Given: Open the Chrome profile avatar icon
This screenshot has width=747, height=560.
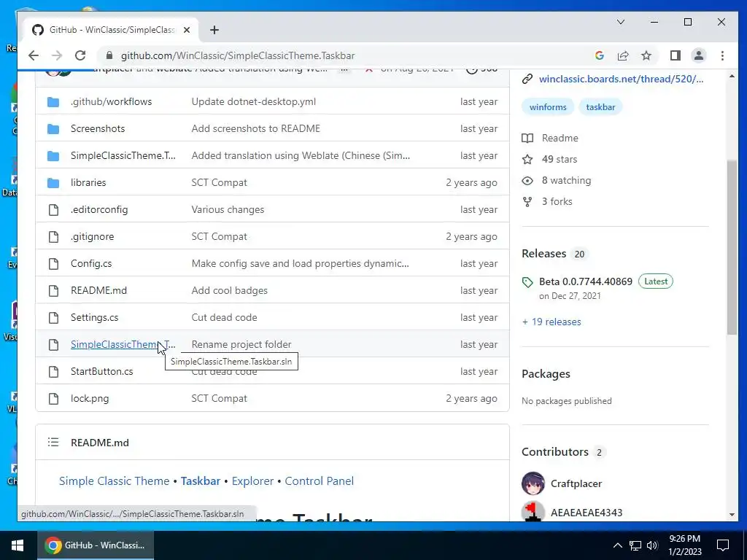Looking at the screenshot, I should (x=698, y=55).
